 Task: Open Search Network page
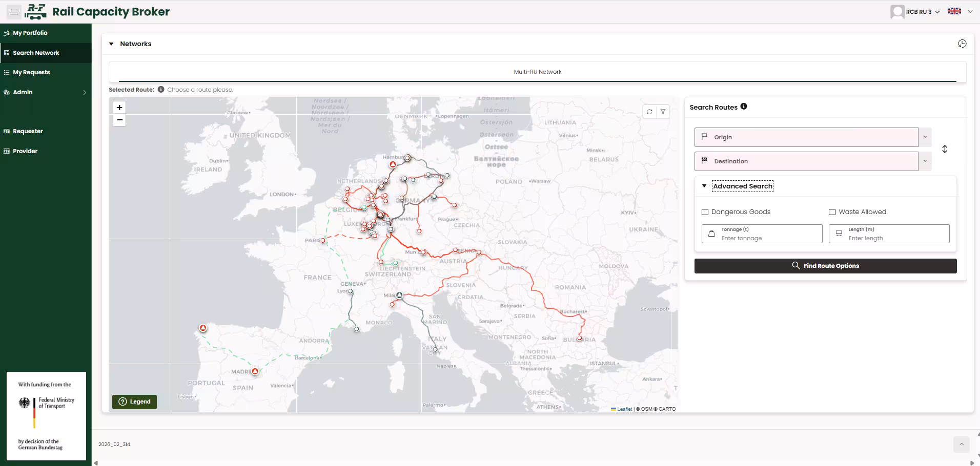point(46,53)
